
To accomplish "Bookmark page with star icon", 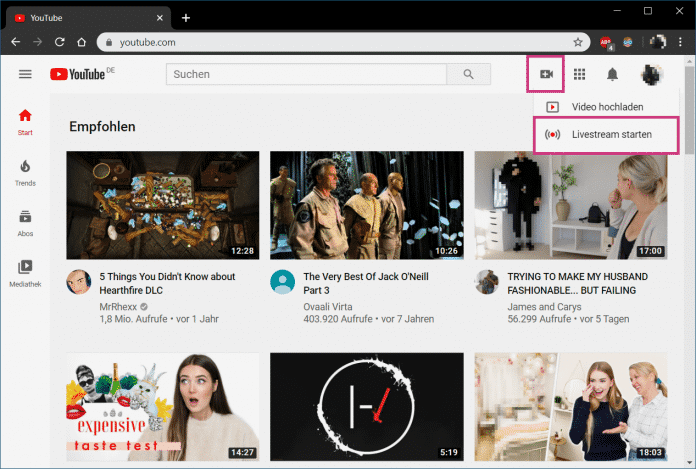I will click(578, 42).
